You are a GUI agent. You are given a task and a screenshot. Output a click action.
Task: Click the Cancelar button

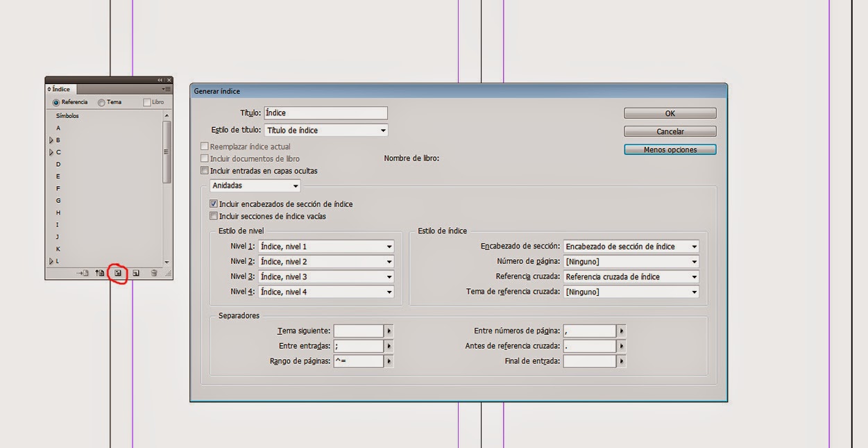coord(670,131)
